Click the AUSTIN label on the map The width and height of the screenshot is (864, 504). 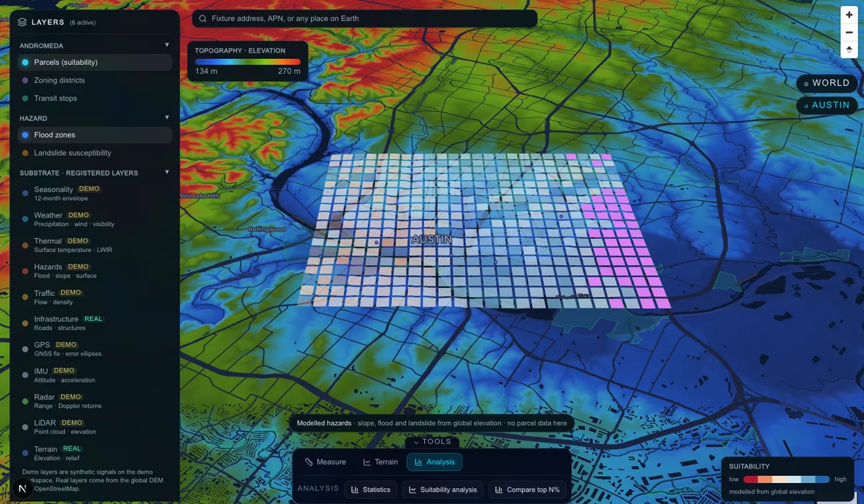pos(431,239)
